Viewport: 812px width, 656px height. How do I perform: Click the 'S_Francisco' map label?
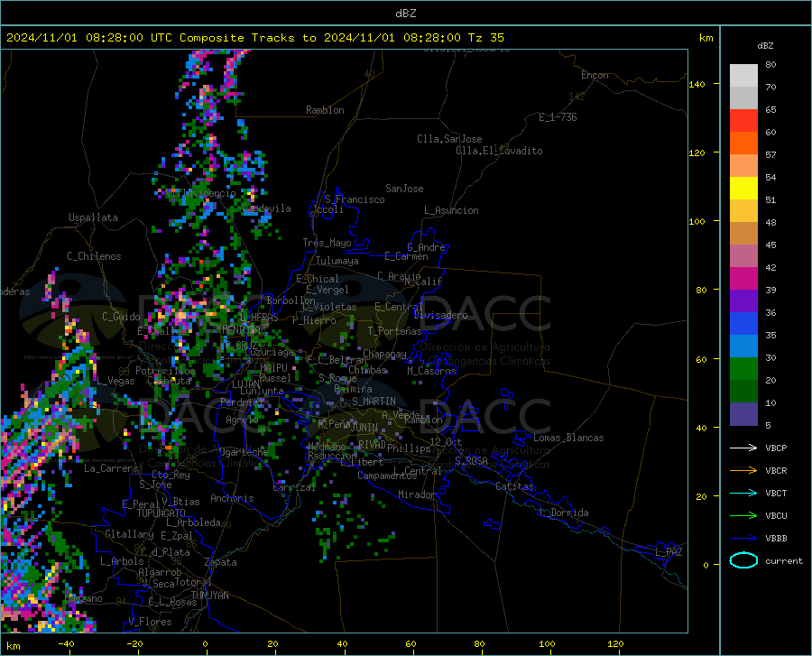[355, 199]
